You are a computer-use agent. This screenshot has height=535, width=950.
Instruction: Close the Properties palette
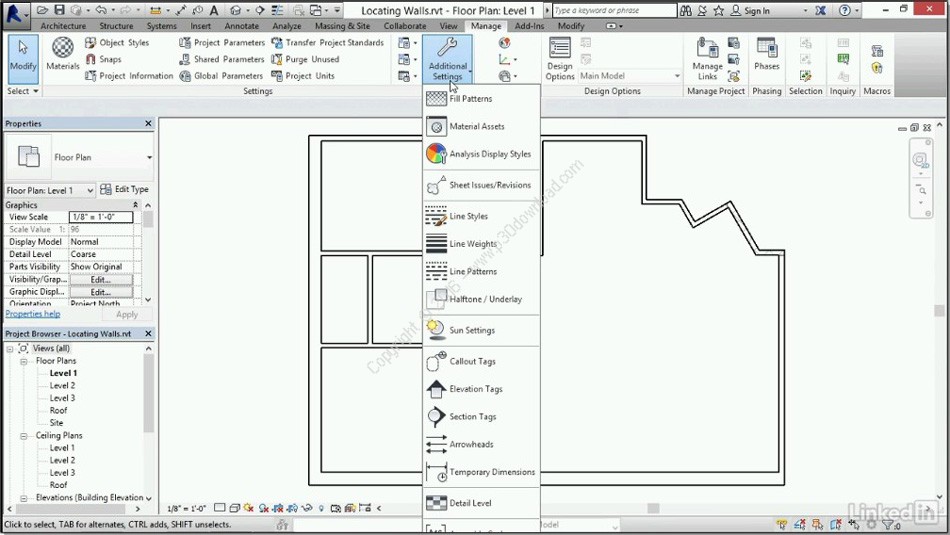point(148,124)
